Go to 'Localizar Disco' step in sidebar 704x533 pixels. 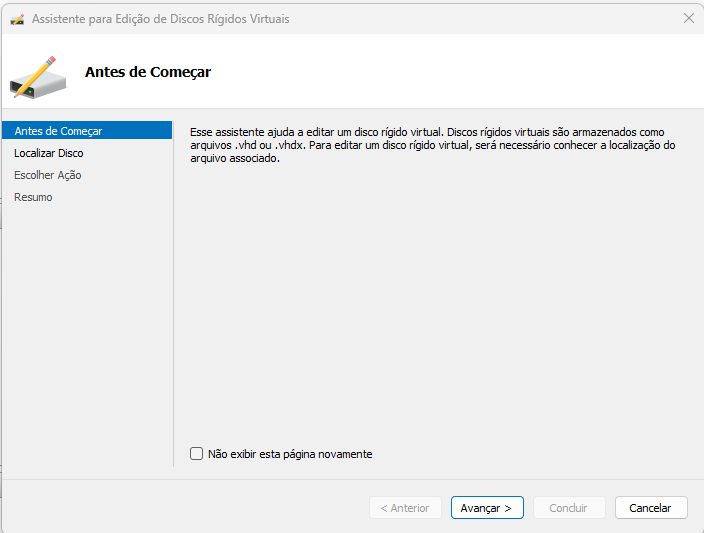[49, 153]
